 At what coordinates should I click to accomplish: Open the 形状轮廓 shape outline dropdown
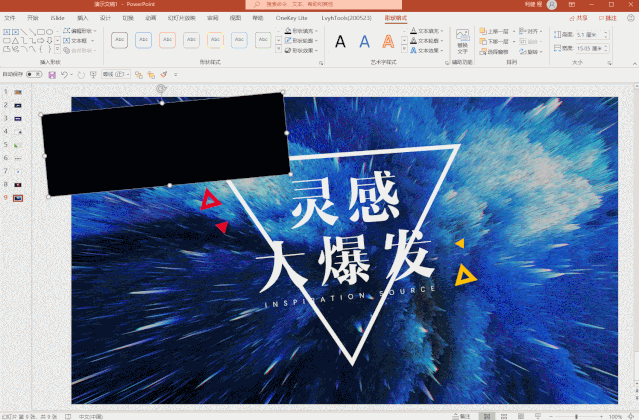click(301, 41)
